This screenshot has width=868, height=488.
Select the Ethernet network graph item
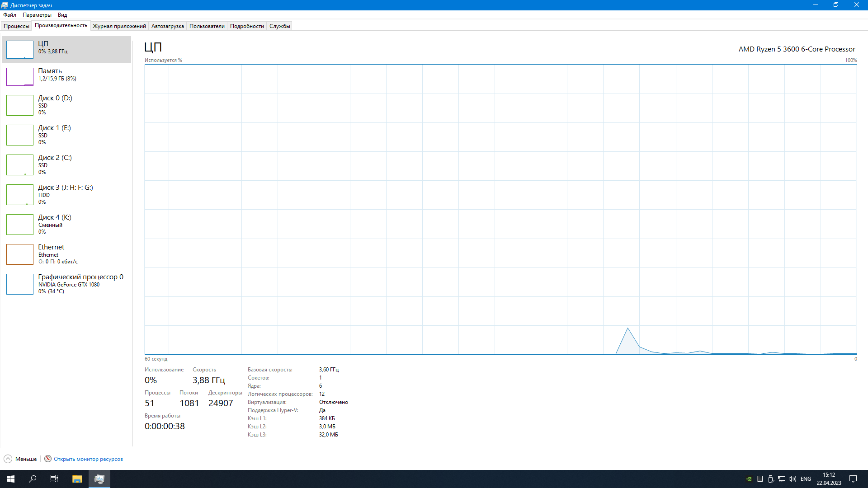[x=20, y=254]
